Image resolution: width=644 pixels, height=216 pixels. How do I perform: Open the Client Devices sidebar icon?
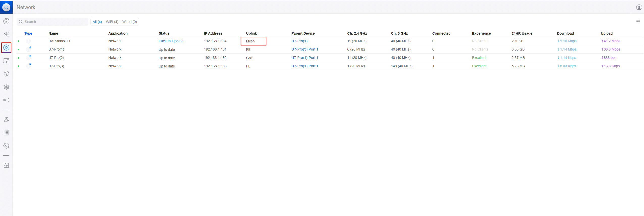coord(6,61)
